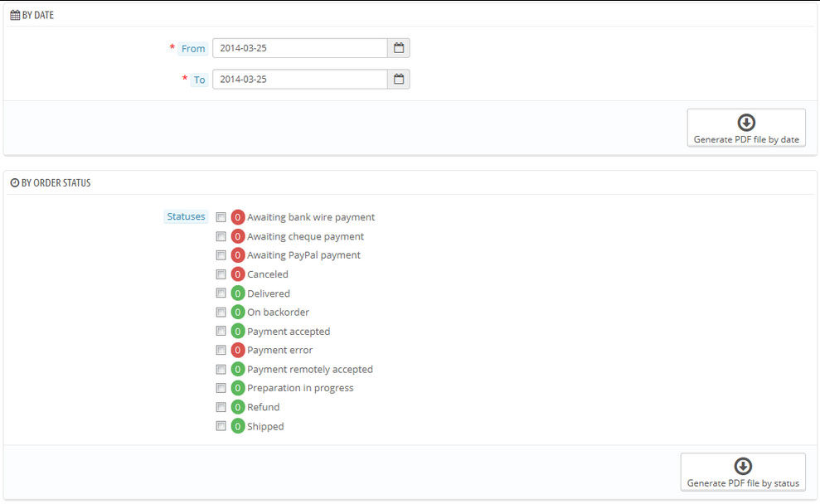Click the To label
Viewport: 820px width, 504px height.
pyautogui.click(x=199, y=80)
